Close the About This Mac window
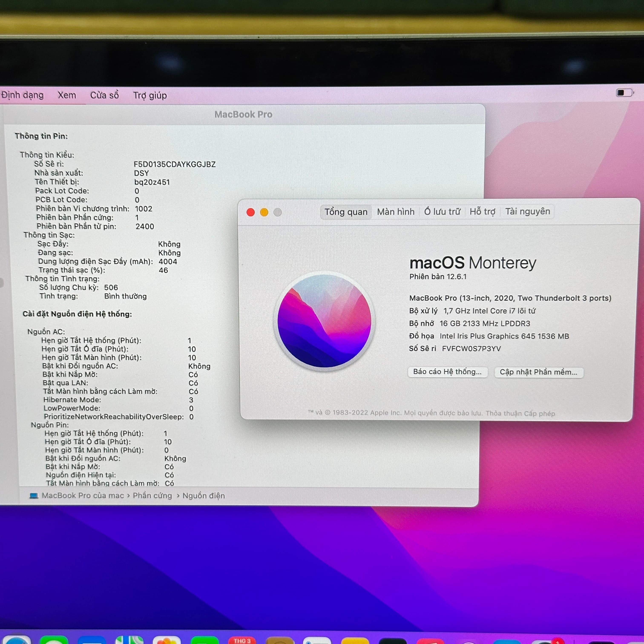The width and height of the screenshot is (644, 644). point(251,212)
